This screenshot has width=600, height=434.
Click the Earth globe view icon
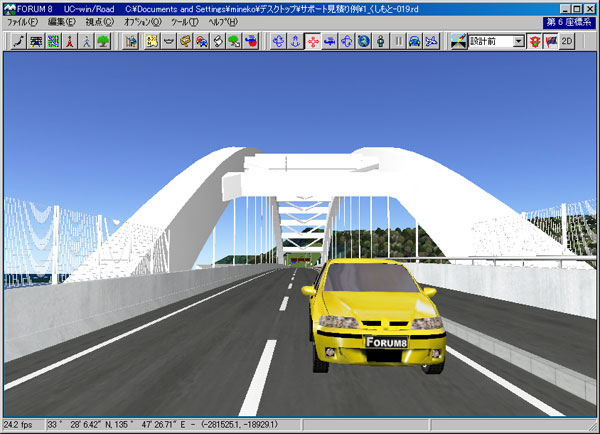tap(364, 41)
